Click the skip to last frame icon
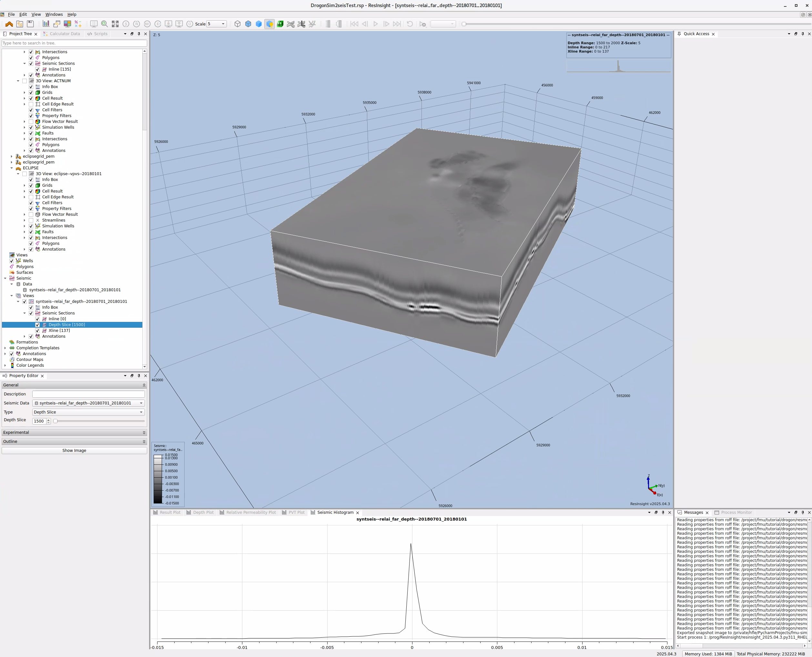This screenshot has width=812, height=657. [x=397, y=24]
